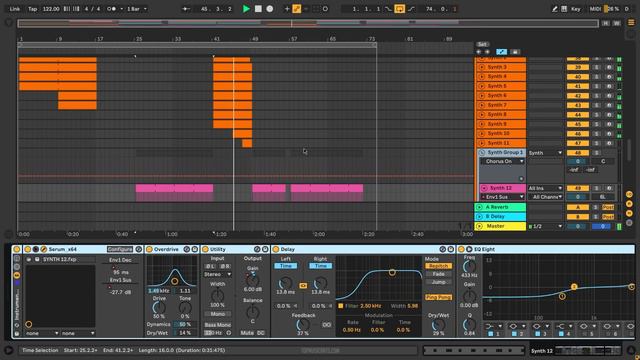
Task: Select the Synth 5 track header
Action: [x=501, y=86]
